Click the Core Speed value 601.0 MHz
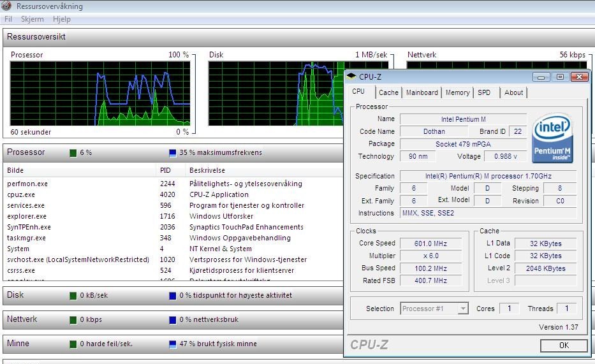This screenshot has width=595, height=364. (x=430, y=244)
